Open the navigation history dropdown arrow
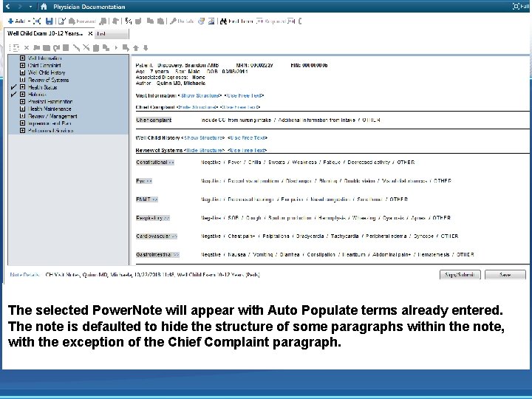Screen dimensions: 532x399 30,7
